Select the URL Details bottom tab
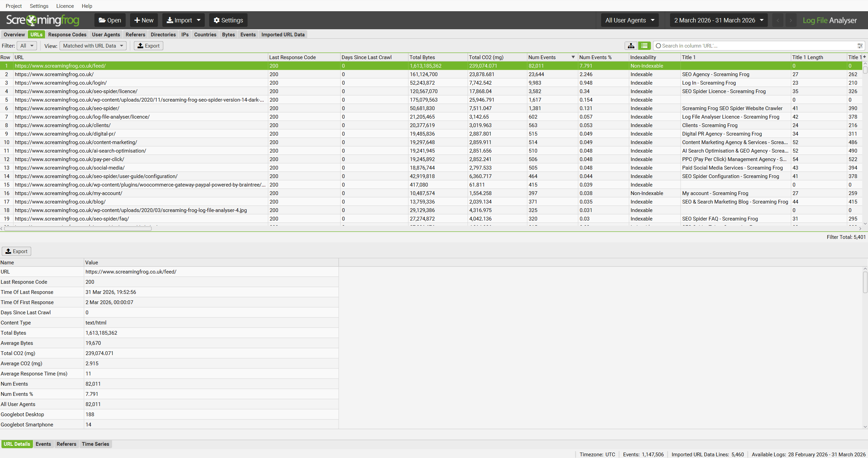 click(x=17, y=444)
